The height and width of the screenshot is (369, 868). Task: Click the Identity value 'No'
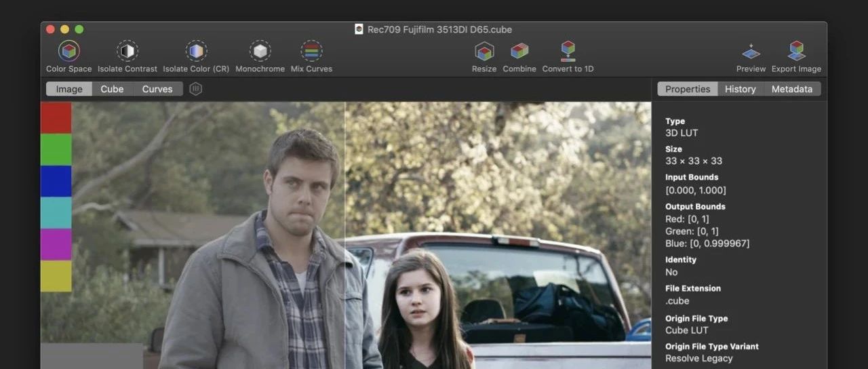coord(671,272)
